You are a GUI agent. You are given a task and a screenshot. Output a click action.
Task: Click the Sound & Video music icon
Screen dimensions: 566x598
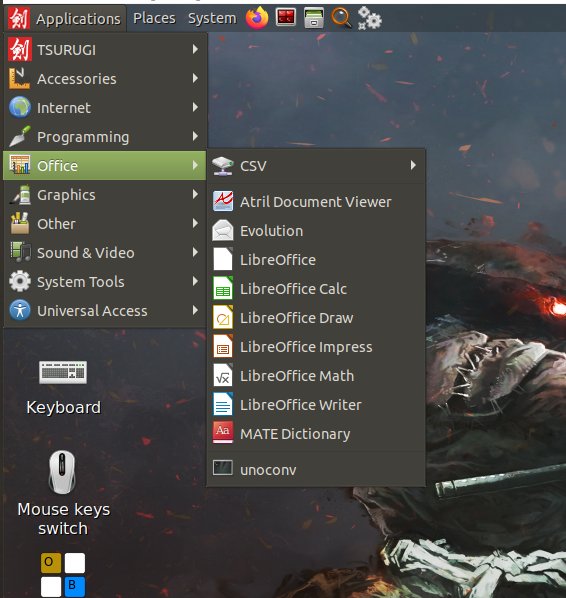coord(20,252)
